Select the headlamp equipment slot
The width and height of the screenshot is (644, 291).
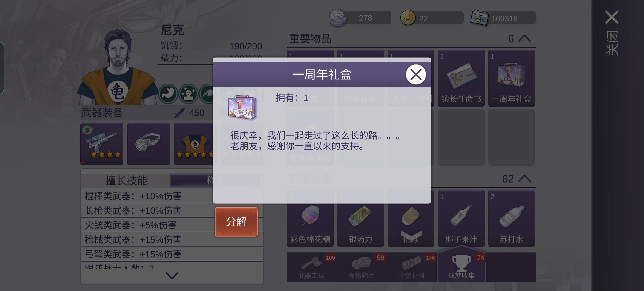(x=149, y=144)
